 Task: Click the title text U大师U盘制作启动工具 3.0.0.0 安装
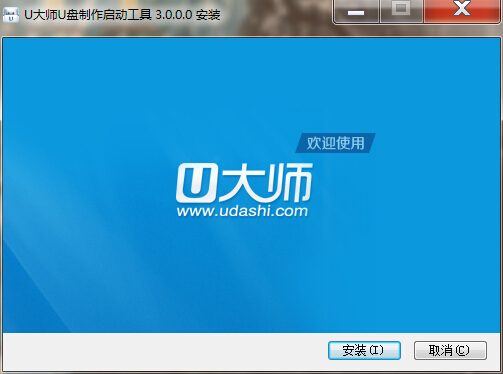tap(122, 15)
